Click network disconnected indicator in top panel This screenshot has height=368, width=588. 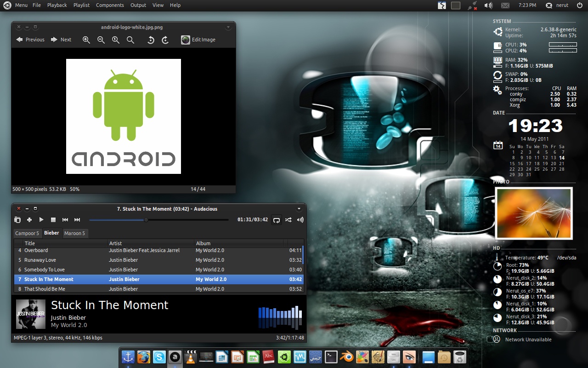click(x=472, y=6)
